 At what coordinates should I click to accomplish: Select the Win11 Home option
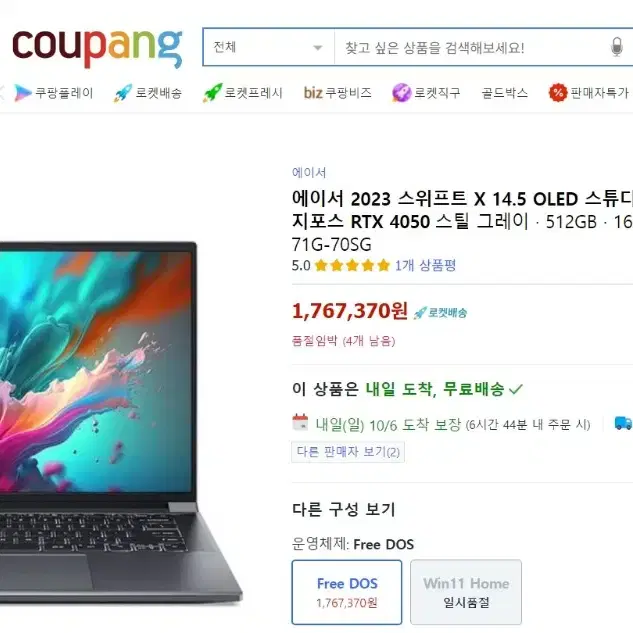tap(466, 592)
